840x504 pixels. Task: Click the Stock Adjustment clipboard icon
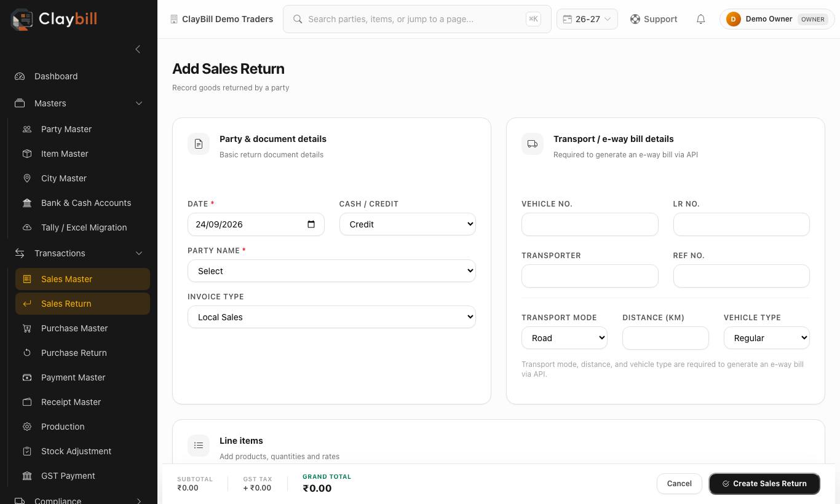coord(27,451)
